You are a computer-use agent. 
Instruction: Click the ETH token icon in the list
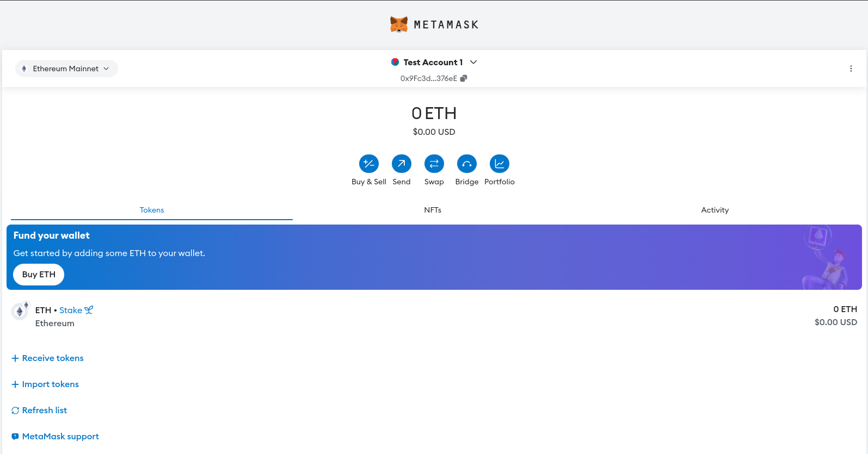coord(20,312)
